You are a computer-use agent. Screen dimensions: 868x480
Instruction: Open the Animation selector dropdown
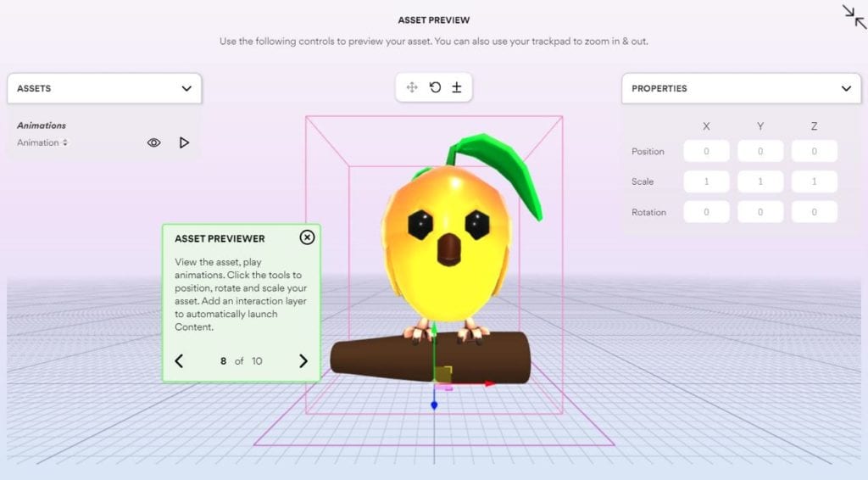tap(42, 143)
